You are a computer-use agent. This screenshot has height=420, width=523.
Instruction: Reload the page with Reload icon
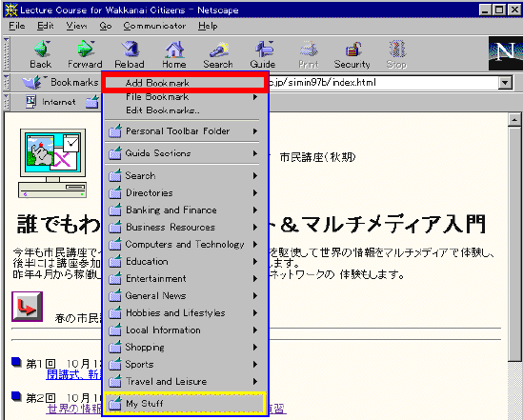click(x=130, y=54)
